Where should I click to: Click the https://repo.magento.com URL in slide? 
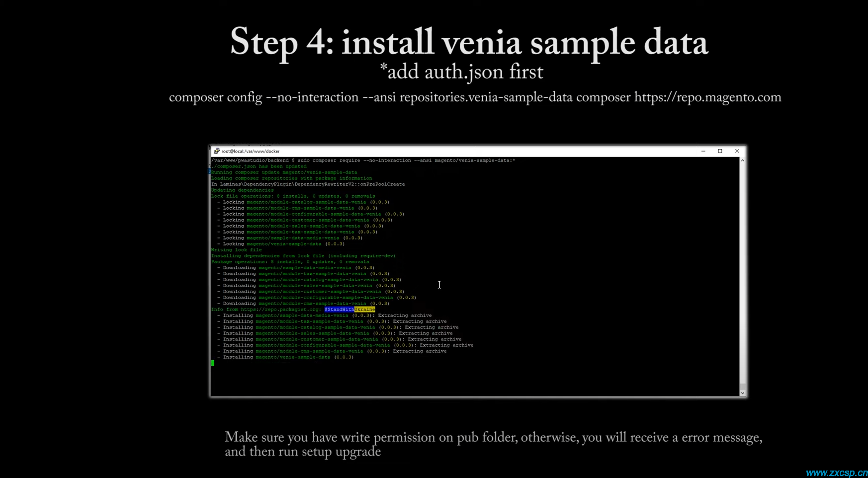(x=708, y=97)
